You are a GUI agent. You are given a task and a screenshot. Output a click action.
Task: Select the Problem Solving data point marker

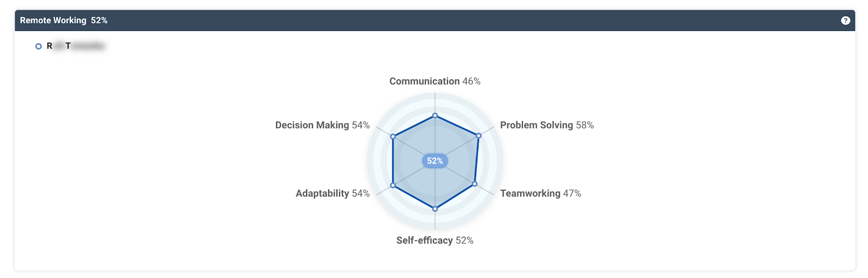(478, 135)
